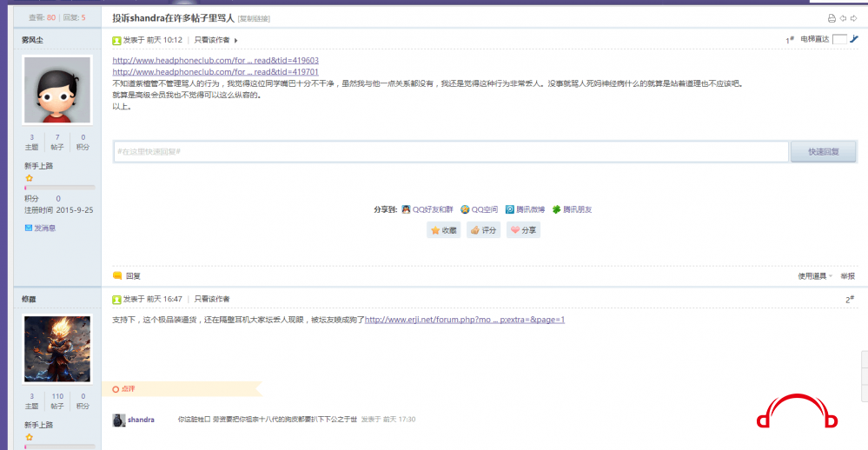Click the username 雾风尘
Viewport: 868px width, 450px height.
[x=32, y=40]
